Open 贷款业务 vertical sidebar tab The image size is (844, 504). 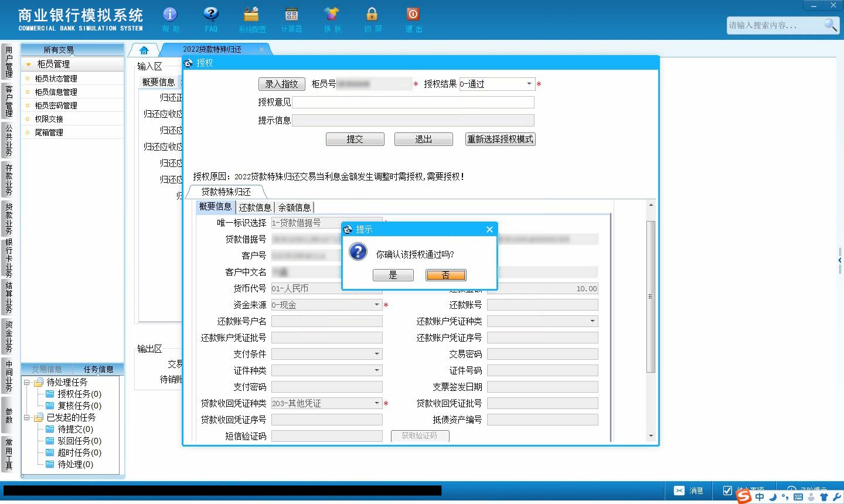[x=8, y=218]
